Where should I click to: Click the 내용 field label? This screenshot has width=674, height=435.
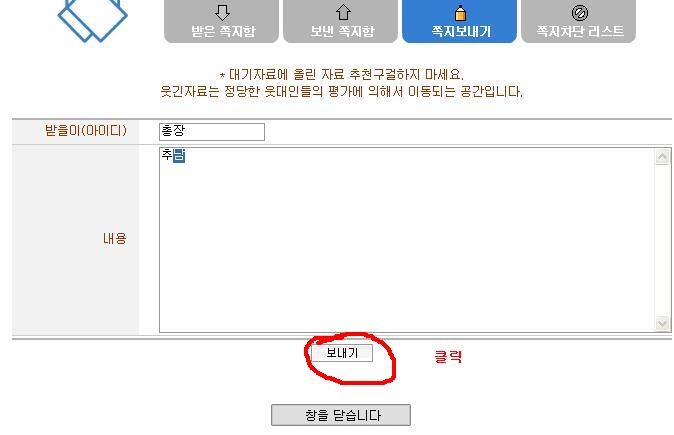tap(115, 239)
